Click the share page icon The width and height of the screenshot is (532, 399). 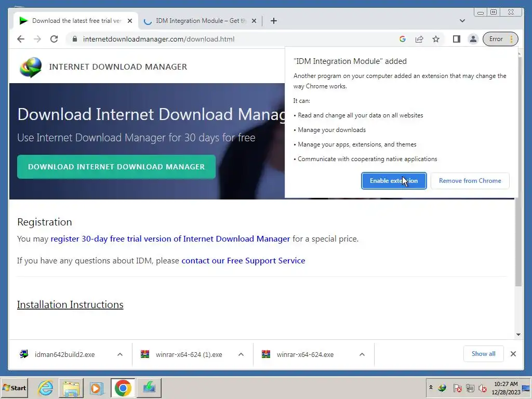419,39
